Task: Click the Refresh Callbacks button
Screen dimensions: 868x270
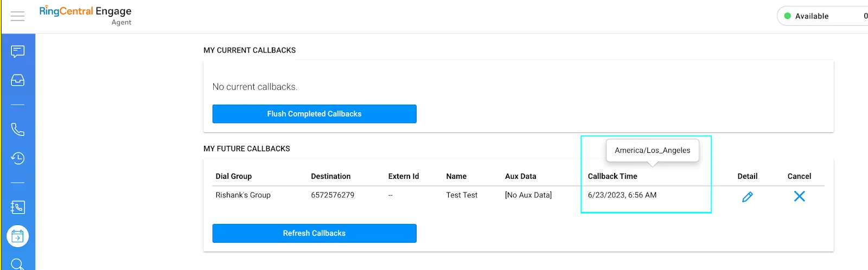Action: (314, 233)
